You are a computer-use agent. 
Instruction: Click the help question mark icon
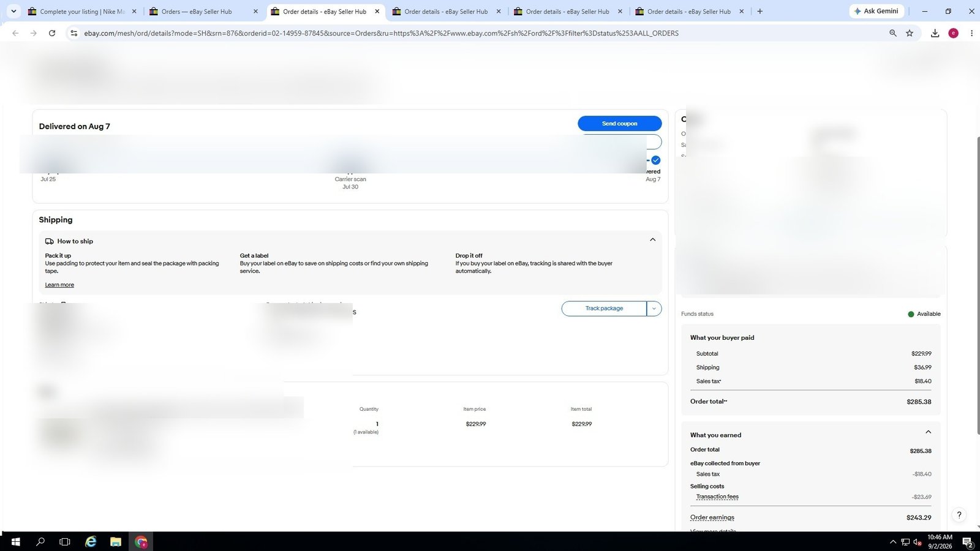click(959, 515)
